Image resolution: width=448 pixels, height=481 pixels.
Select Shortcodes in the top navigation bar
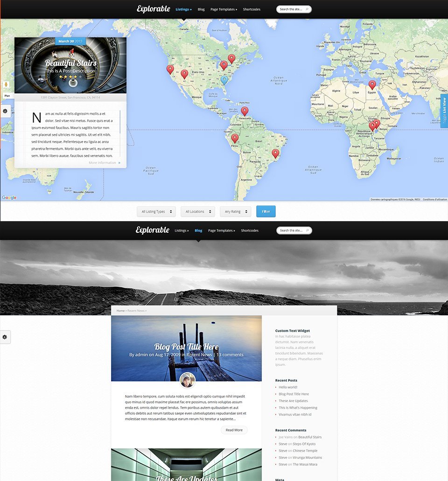pyautogui.click(x=252, y=9)
